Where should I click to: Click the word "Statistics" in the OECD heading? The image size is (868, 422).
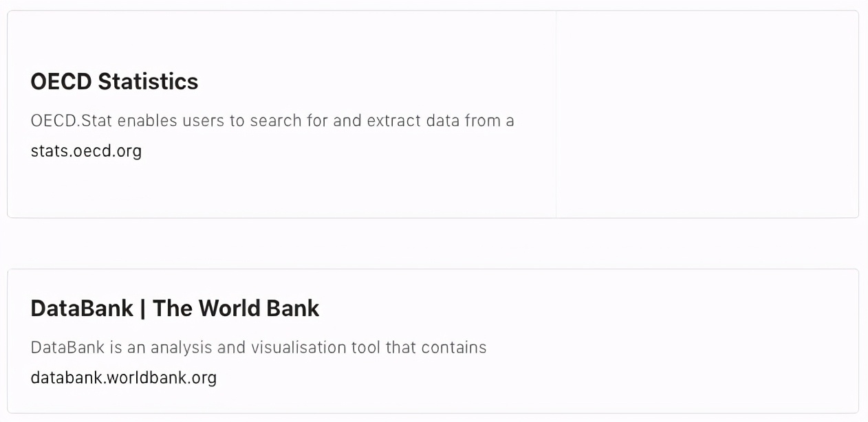(148, 82)
